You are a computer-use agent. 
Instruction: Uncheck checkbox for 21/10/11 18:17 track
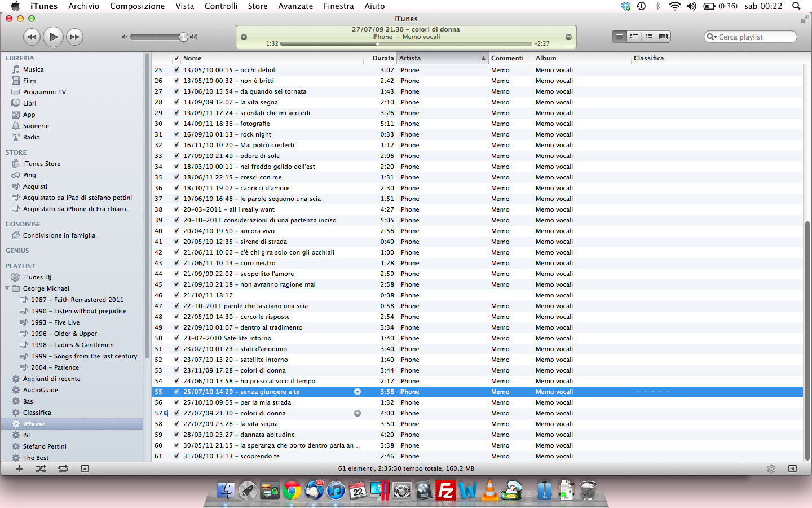click(x=176, y=295)
